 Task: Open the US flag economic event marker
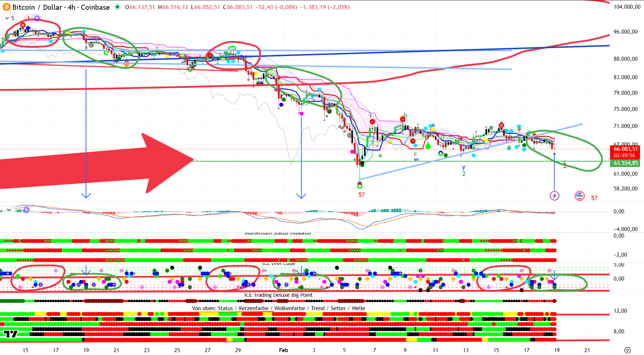(580, 196)
